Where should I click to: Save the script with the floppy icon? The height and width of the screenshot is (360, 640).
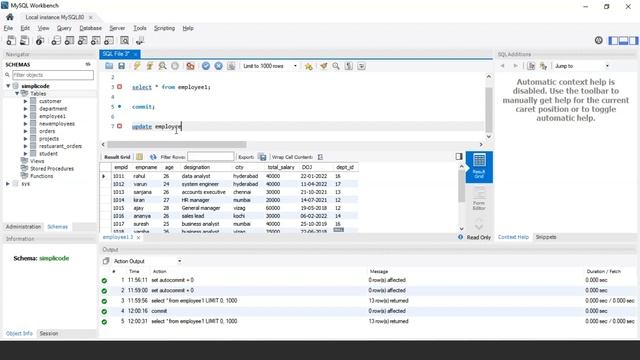122,66
